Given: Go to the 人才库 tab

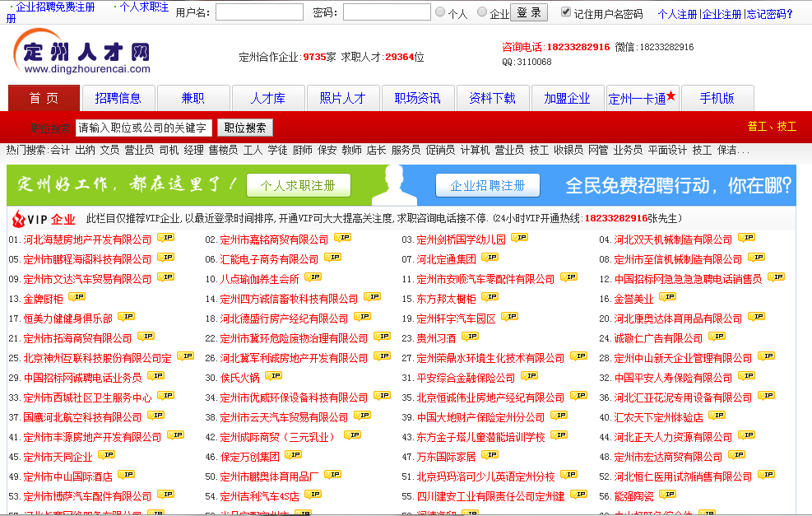Looking at the screenshot, I should [268, 98].
